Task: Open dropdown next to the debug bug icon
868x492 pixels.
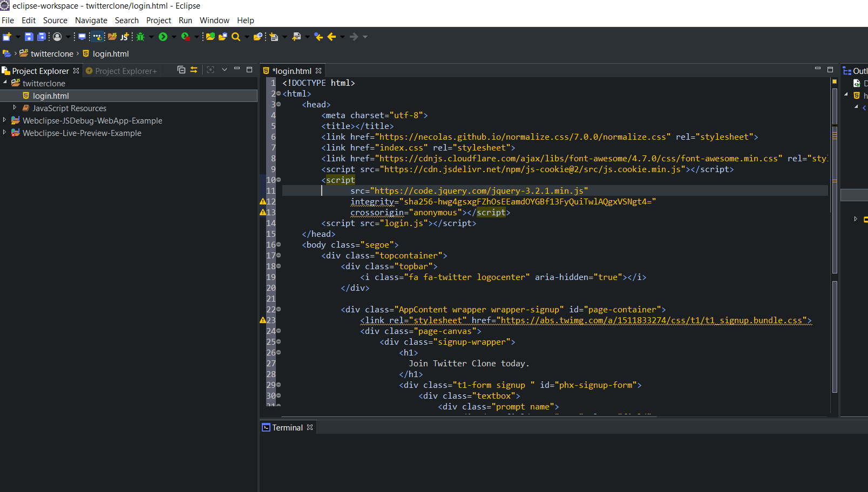Action: tap(151, 37)
